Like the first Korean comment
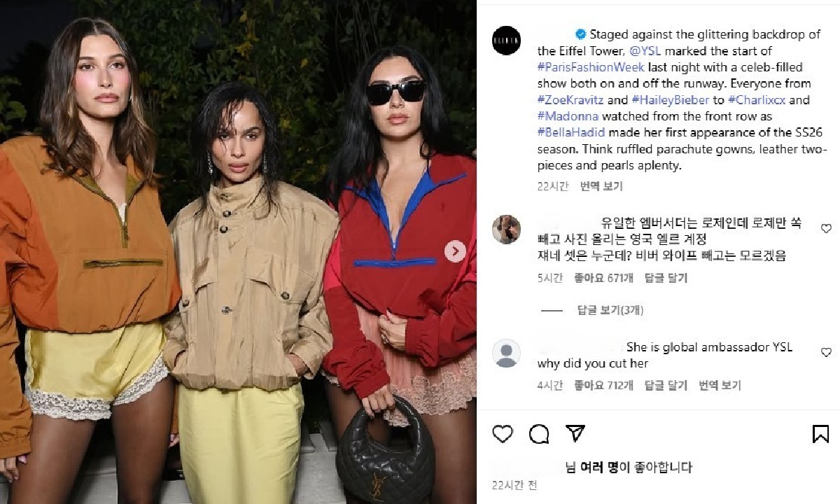This screenshot has height=504, width=840. (826, 228)
